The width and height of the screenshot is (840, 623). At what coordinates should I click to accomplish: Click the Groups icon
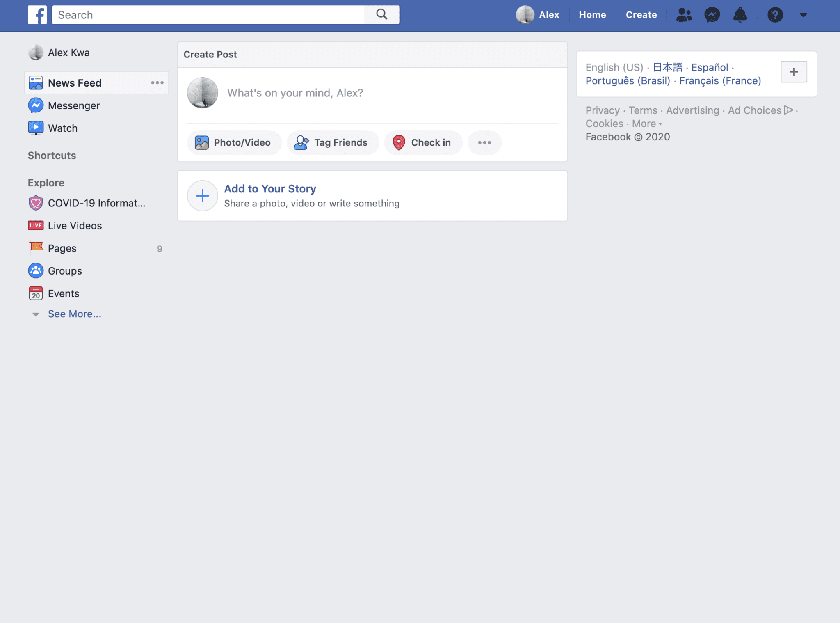click(x=36, y=270)
